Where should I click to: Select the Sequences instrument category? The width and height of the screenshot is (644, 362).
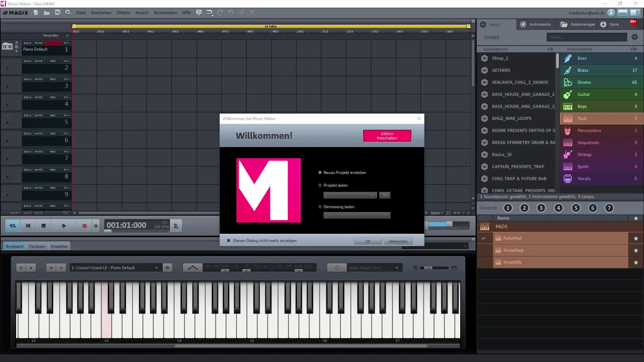tap(601, 143)
